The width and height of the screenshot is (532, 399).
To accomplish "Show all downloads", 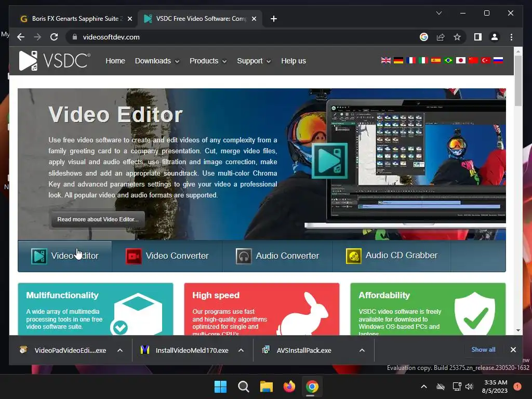I will point(483,350).
